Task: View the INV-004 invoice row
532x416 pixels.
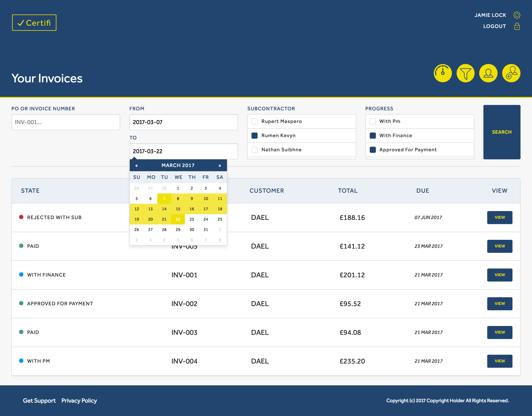Action: click(499, 361)
